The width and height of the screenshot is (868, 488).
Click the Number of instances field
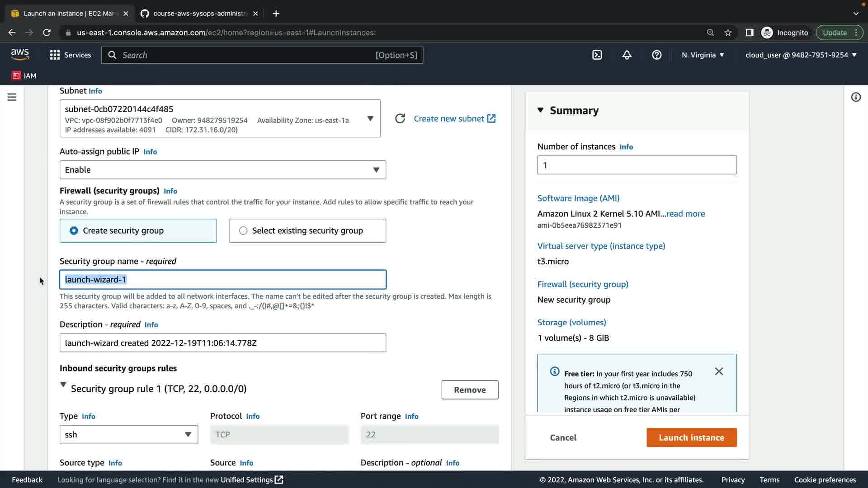coord(637,165)
